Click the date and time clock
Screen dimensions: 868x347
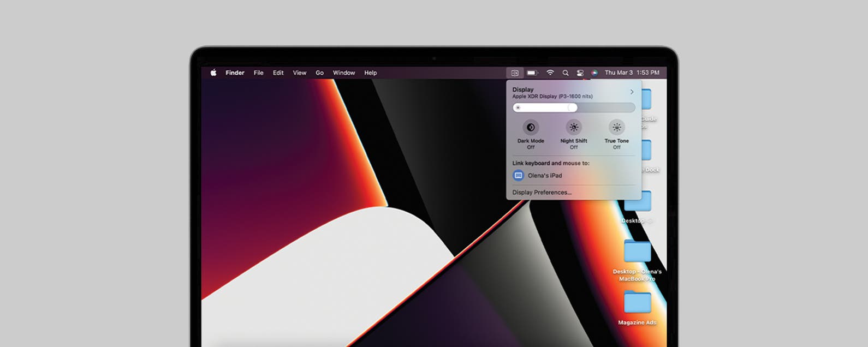tap(632, 73)
